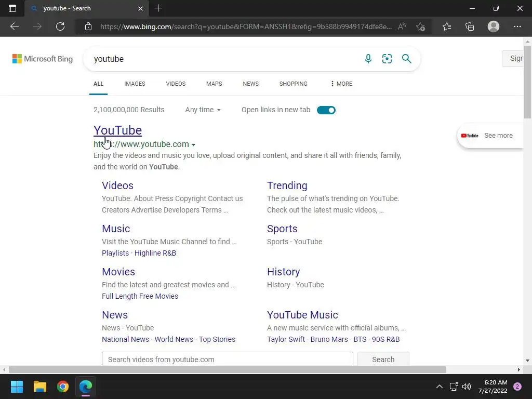
Task: Add this page to favorites star icon
Action: coord(421,26)
